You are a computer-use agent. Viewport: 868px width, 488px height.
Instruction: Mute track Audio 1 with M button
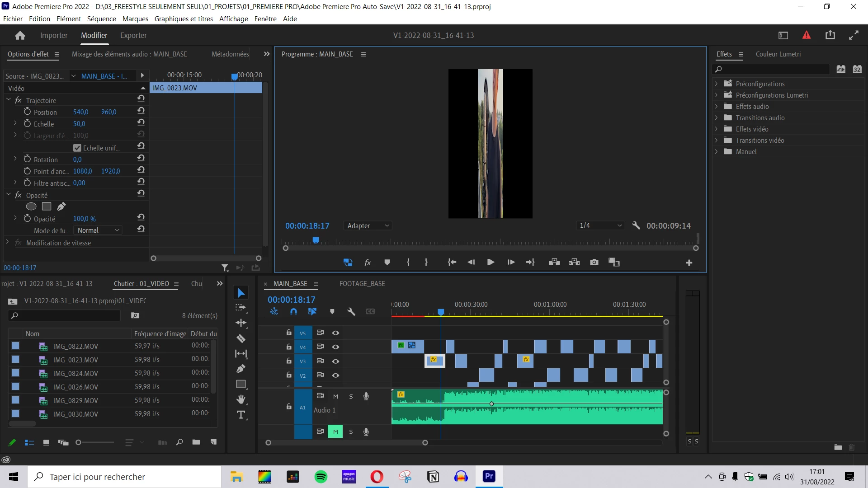click(335, 396)
